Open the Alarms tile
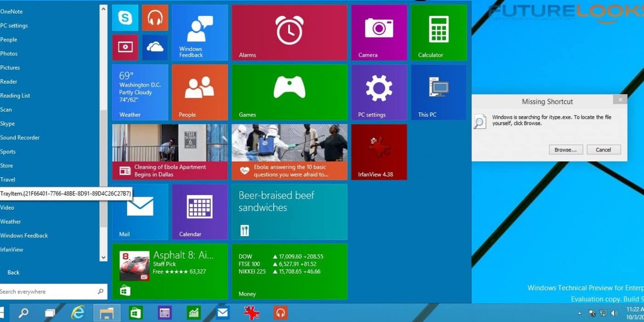Screen dimensions: 644x322 [289, 33]
